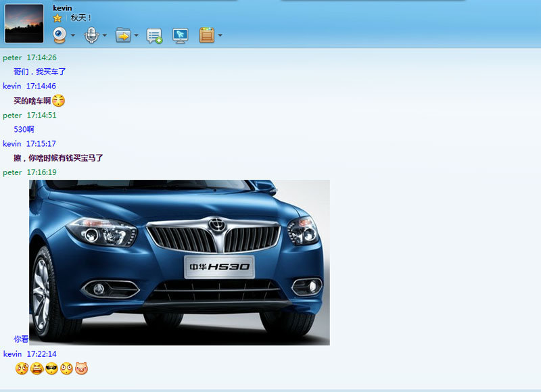Click peter 17:14:51 message header
541x392 pixels.
pos(29,115)
